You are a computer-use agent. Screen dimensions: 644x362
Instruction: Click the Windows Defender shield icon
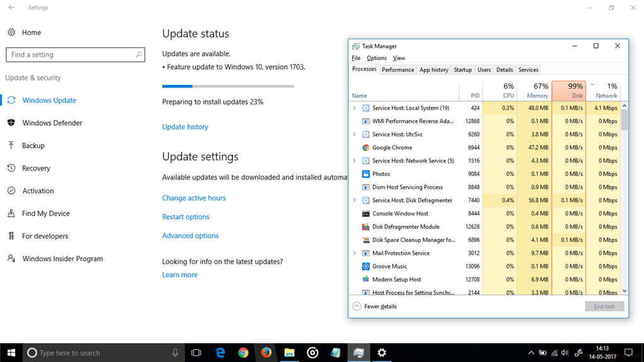click(x=11, y=123)
